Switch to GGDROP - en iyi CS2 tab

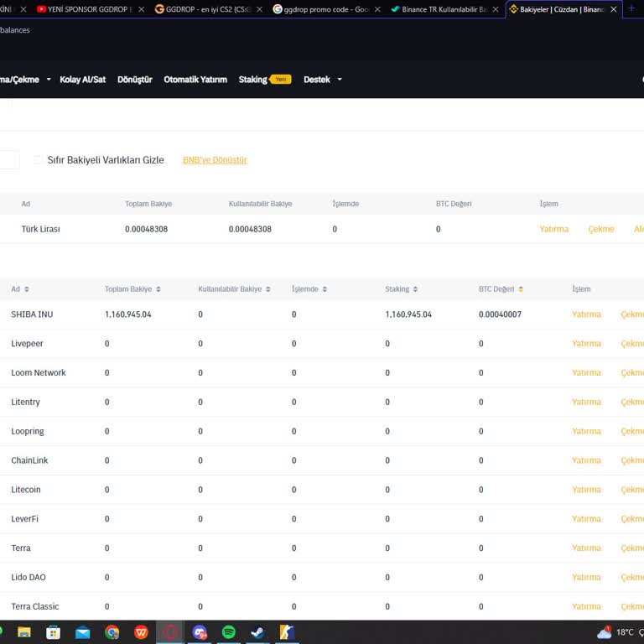click(x=203, y=9)
